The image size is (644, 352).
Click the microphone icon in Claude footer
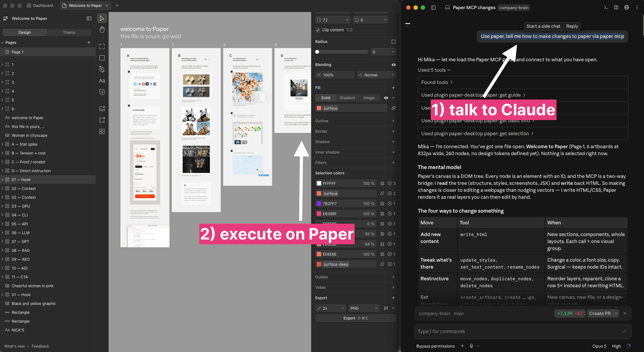pyautogui.click(x=471, y=346)
